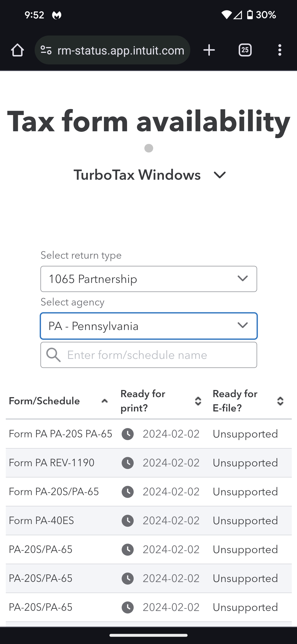This screenshot has width=297, height=644.
Task: Click the rm-status.app.intuit.com address bar
Action: click(121, 50)
